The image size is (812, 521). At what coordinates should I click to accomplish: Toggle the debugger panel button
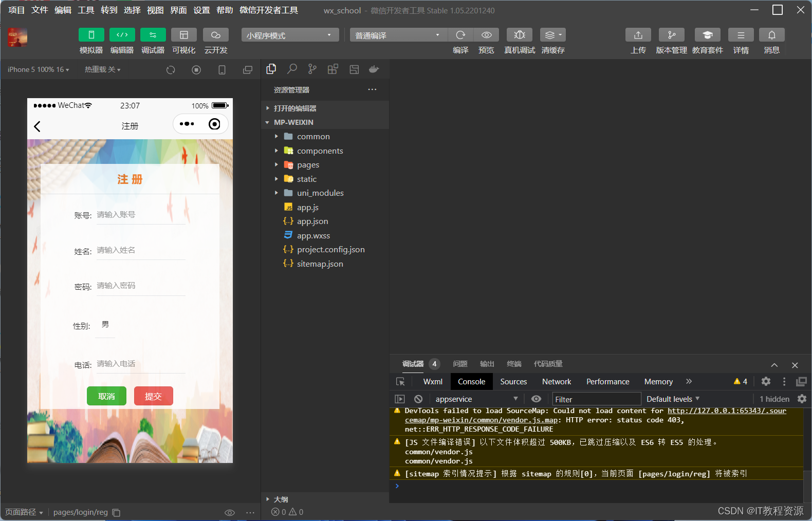pyautogui.click(x=153, y=35)
